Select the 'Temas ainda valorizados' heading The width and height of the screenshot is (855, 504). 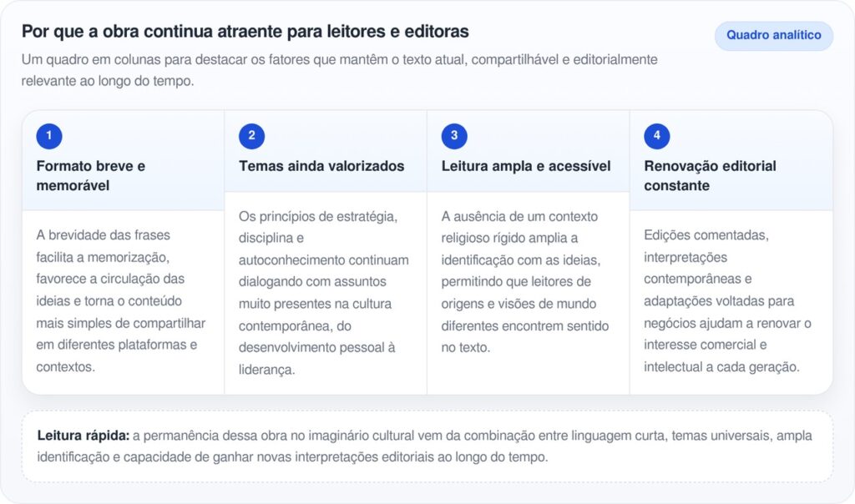pos(321,166)
